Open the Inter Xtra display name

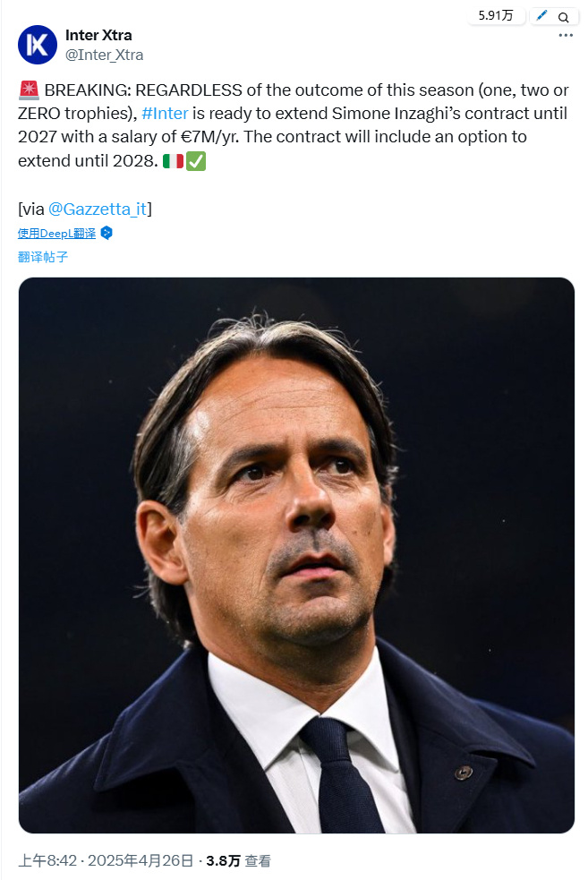98,35
